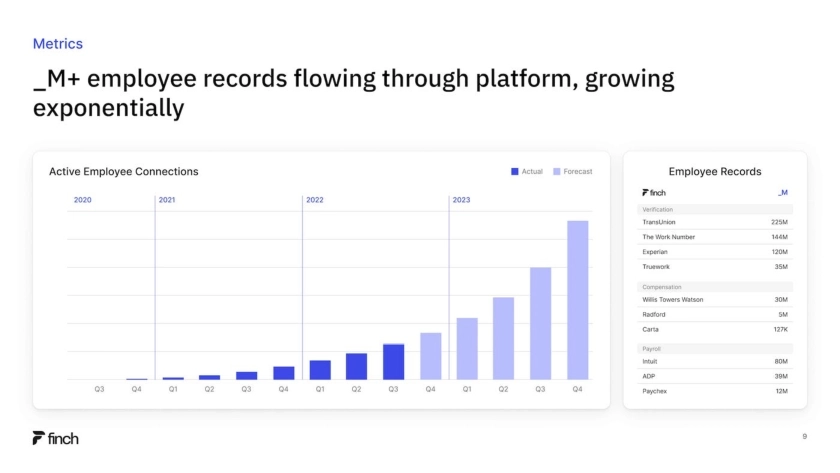Click the Active Employee Connections chart title
This screenshot has height=473, width=840.
coord(124,172)
